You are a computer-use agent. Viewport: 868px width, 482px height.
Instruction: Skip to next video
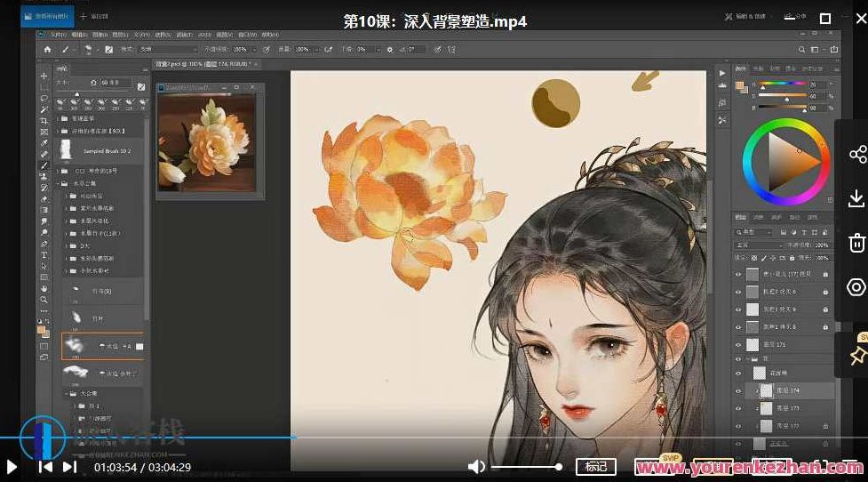[70, 467]
